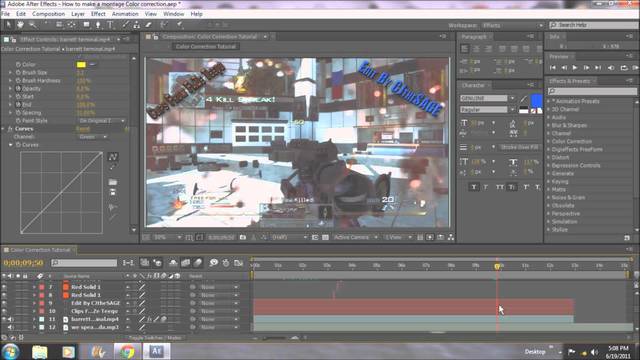This screenshot has width=640, height=360.
Task: Click the Curves save disk icon
Action: pos(113,192)
